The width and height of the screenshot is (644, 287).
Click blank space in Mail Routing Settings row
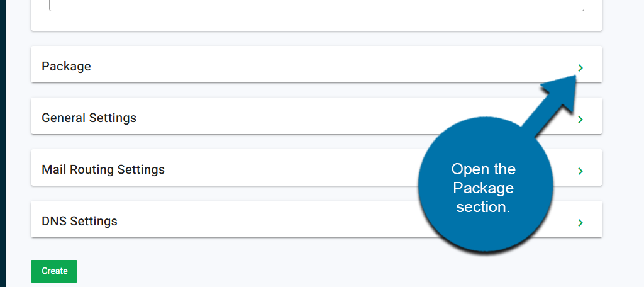coord(283,168)
